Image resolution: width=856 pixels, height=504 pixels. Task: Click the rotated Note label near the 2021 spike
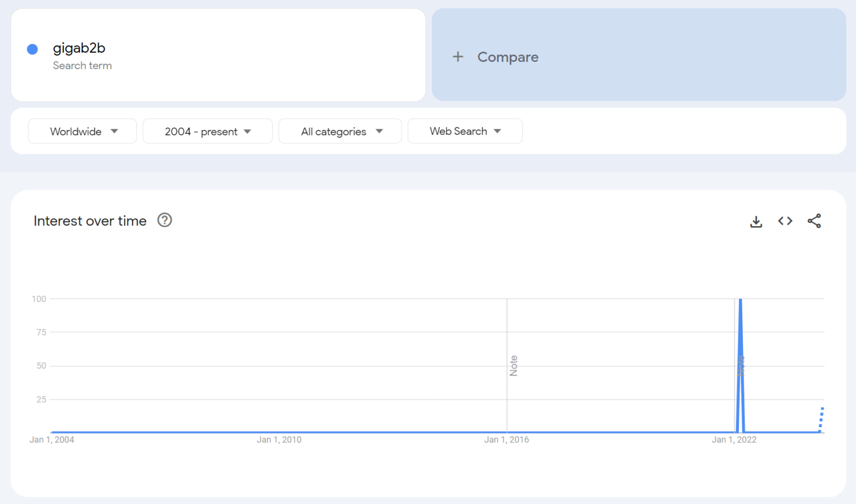click(741, 365)
